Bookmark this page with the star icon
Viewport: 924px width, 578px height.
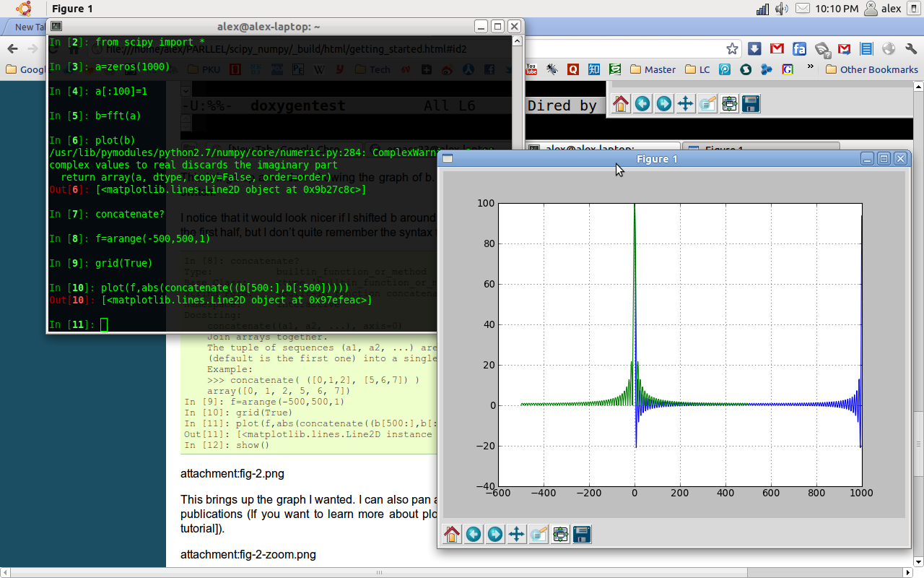pyautogui.click(x=732, y=48)
